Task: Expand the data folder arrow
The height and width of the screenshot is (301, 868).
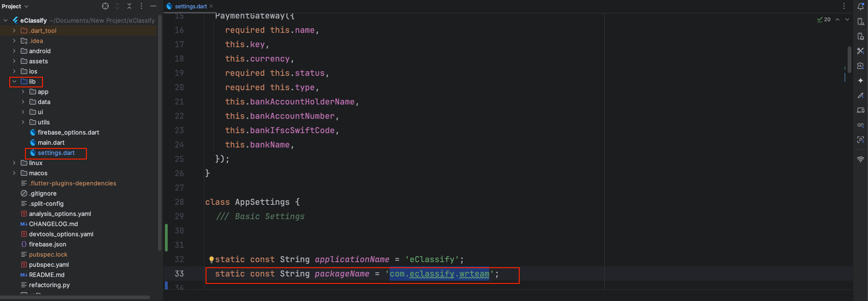Action: tap(23, 102)
